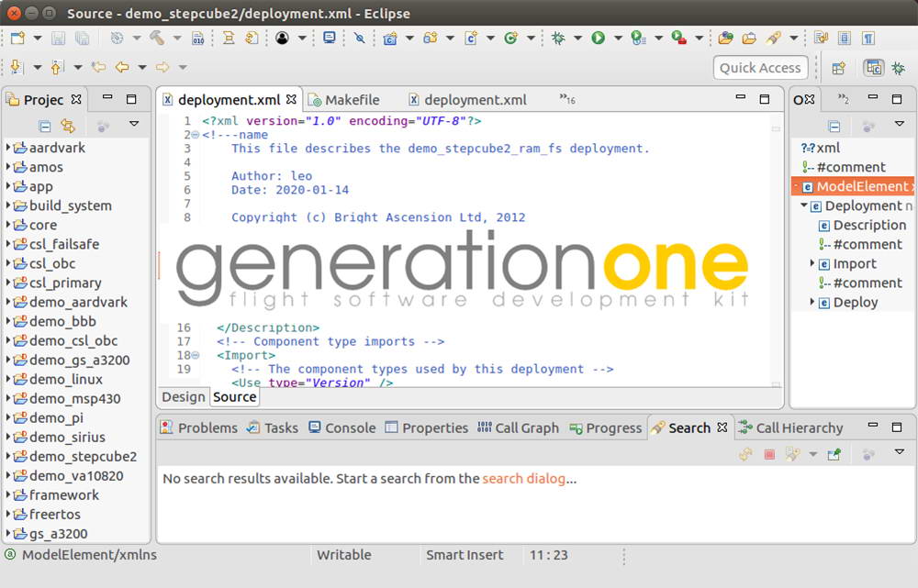The width and height of the screenshot is (918, 588).
Task: Toggle Link with Editor in Project Explorer
Action: [x=69, y=126]
